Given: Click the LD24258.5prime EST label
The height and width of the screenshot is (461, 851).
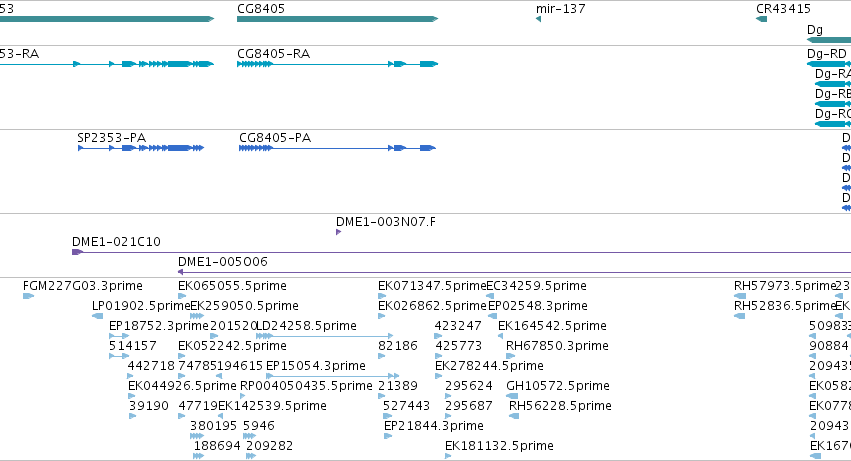Looking at the screenshot, I should (307, 326).
